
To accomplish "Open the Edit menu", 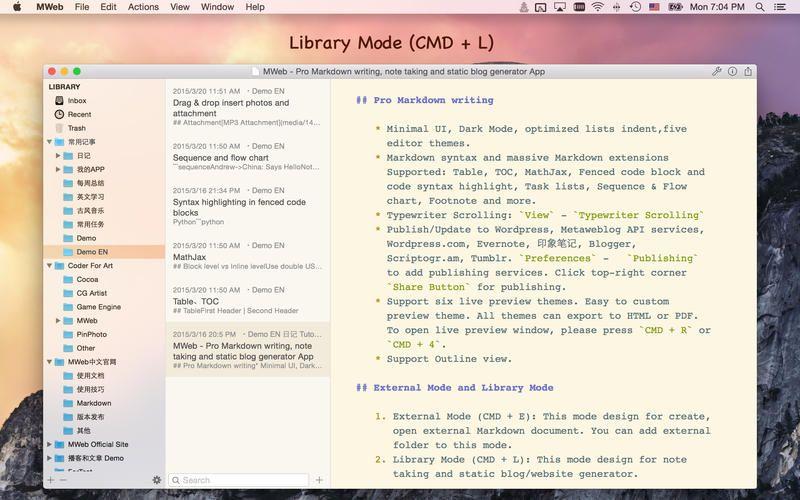I will tap(108, 7).
